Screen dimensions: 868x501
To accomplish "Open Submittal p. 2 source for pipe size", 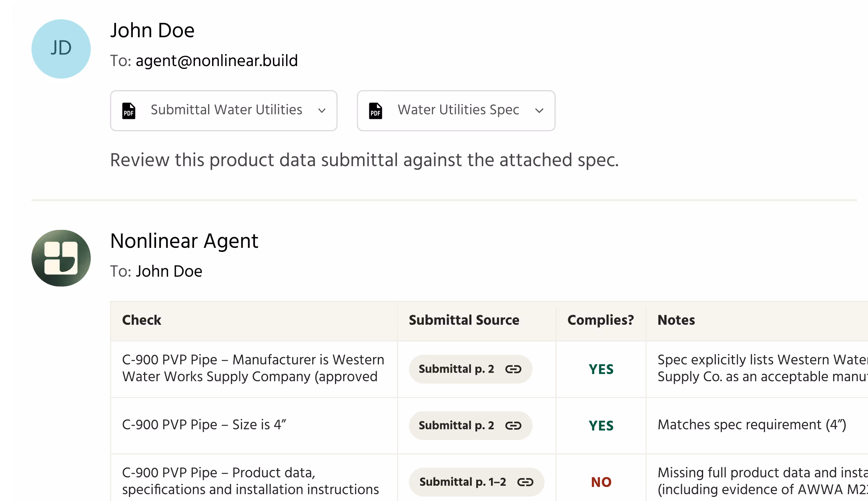I will coord(456,426).
